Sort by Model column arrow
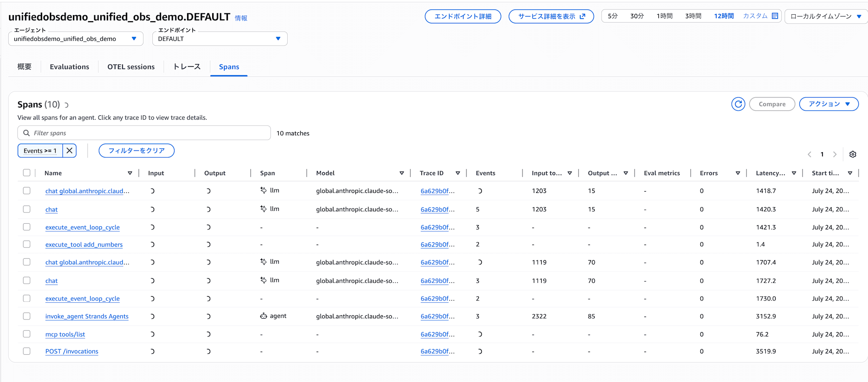This screenshot has height=382, width=868. pyautogui.click(x=402, y=173)
